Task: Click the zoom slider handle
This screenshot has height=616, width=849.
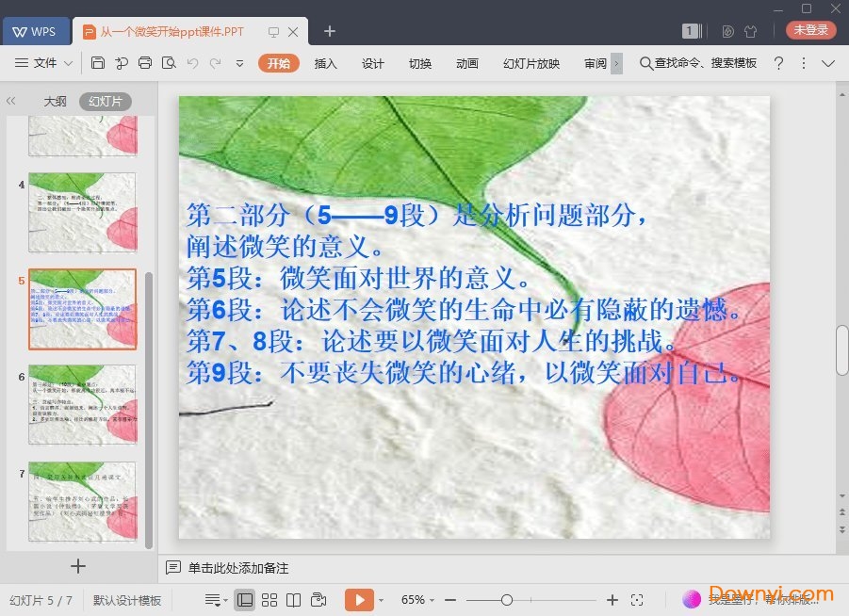Action: tap(507, 600)
